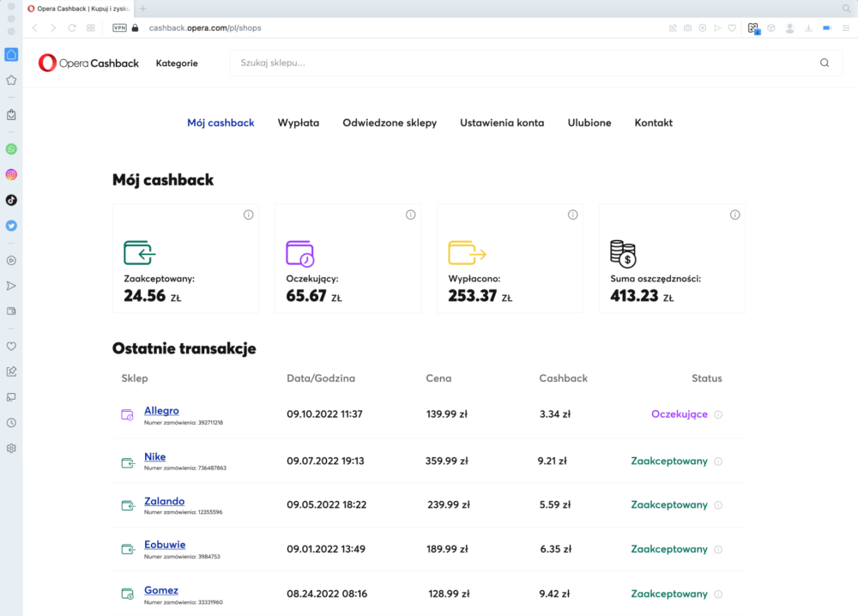Open the Nike shop link
The width and height of the screenshot is (858, 616).
click(154, 456)
